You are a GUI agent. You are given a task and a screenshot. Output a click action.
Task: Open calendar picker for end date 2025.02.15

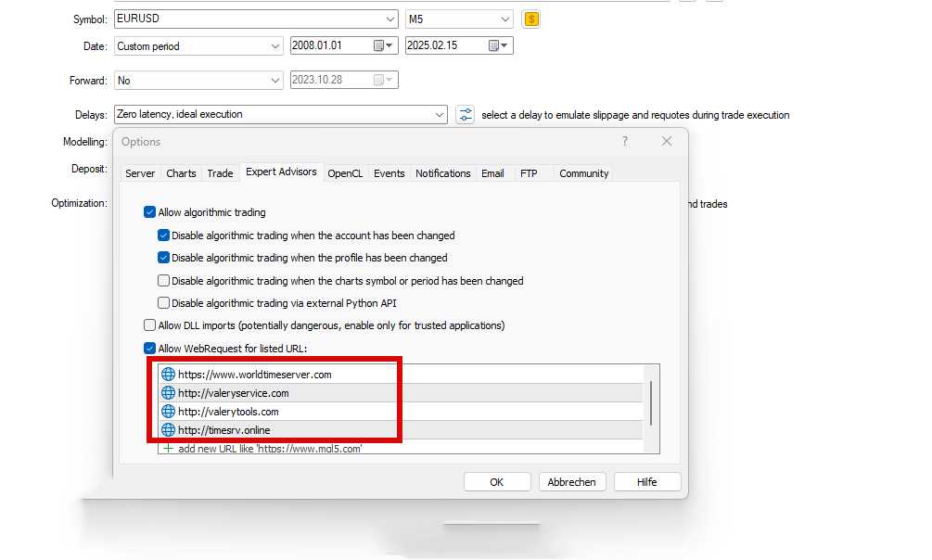[499, 45]
